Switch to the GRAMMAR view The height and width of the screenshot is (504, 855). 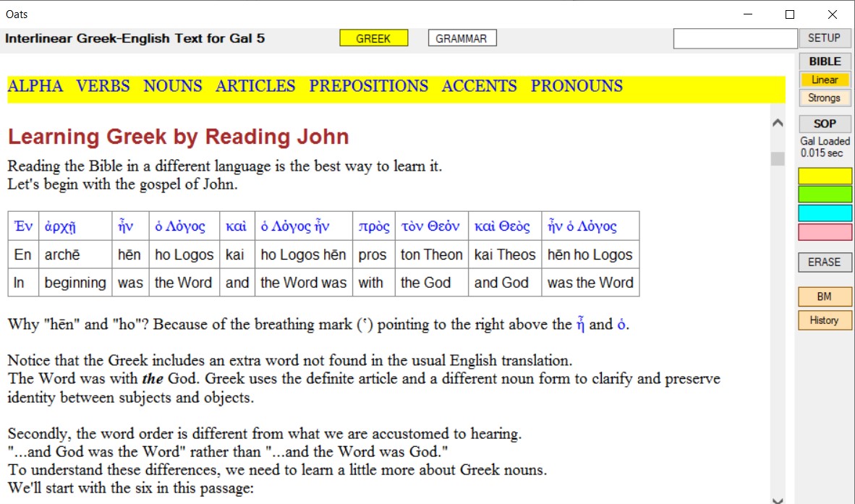(x=461, y=38)
